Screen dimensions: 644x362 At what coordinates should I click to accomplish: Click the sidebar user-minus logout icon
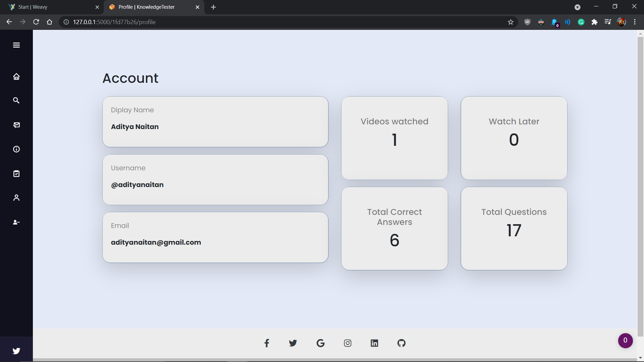point(16,222)
